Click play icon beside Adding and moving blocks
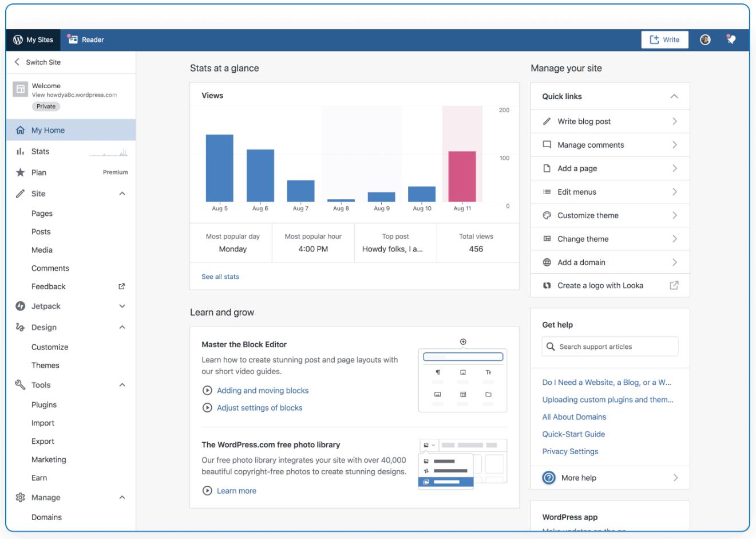 pyautogui.click(x=207, y=391)
